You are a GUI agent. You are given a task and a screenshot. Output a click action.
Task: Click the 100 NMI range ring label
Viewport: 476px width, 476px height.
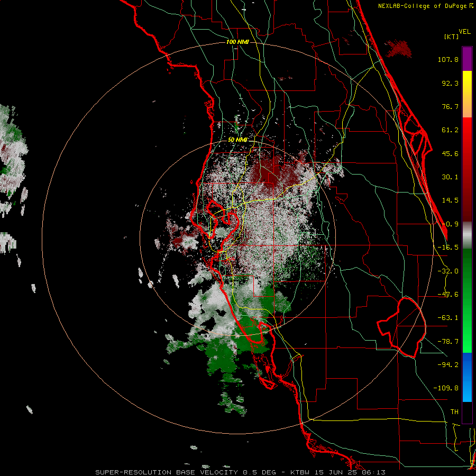coord(237,42)
